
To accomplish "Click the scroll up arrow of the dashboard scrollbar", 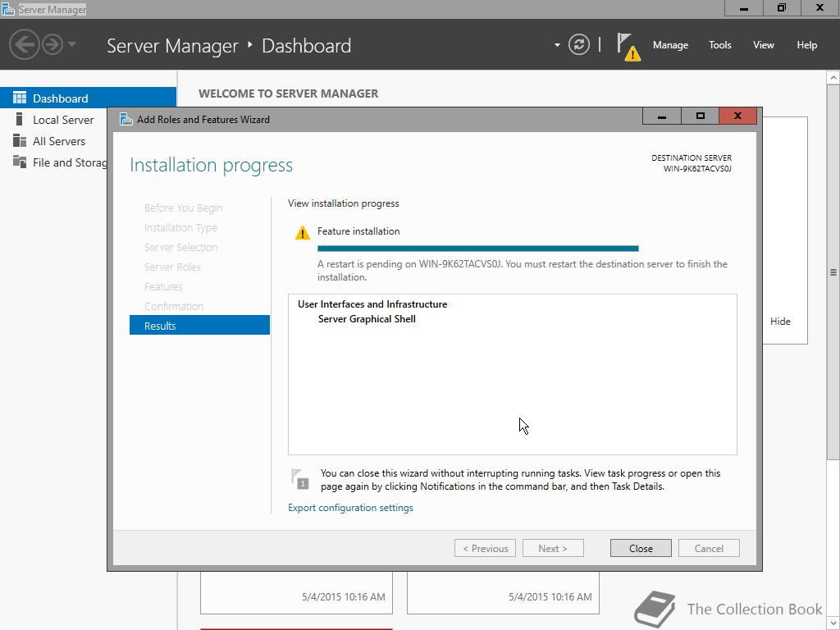I will tap(833, 78).
